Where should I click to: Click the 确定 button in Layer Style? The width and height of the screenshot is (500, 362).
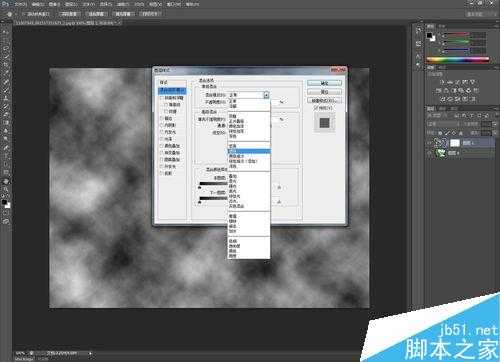[x=324, y=83]
